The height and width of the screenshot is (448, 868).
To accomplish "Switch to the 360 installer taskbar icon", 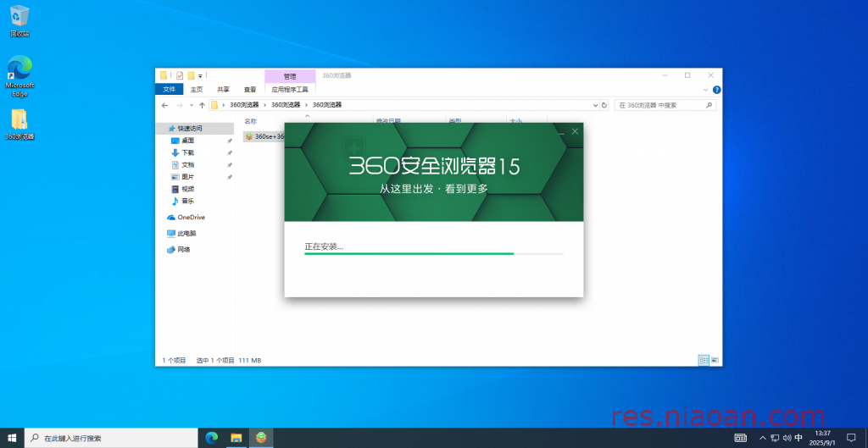I will (261, 438).
